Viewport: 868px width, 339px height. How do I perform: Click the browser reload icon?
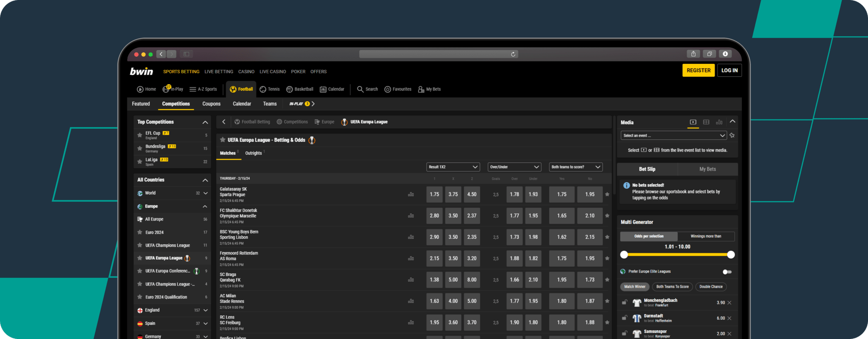[513, 54]
